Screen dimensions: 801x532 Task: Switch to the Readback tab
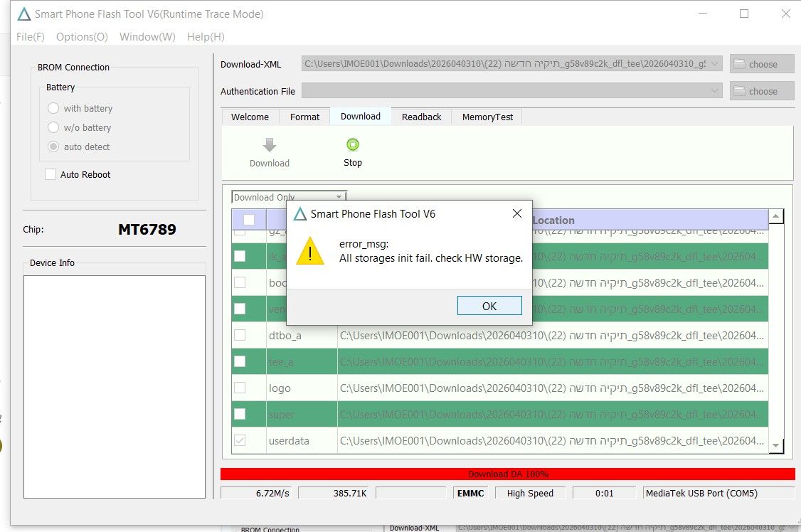421,117
